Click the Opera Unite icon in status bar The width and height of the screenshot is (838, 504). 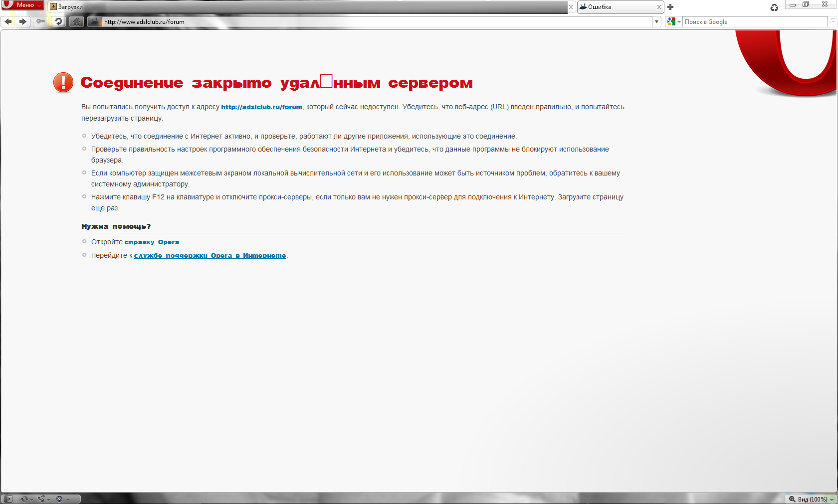click(42, 499)
